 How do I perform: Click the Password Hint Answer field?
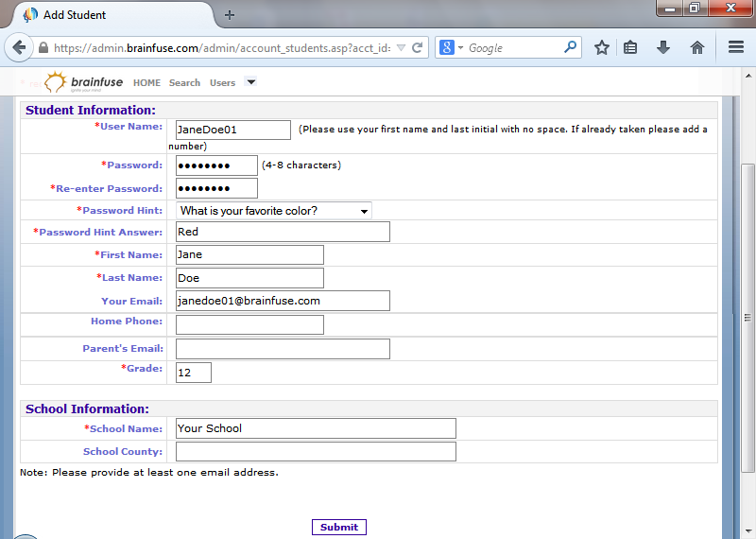coord(283,232)
